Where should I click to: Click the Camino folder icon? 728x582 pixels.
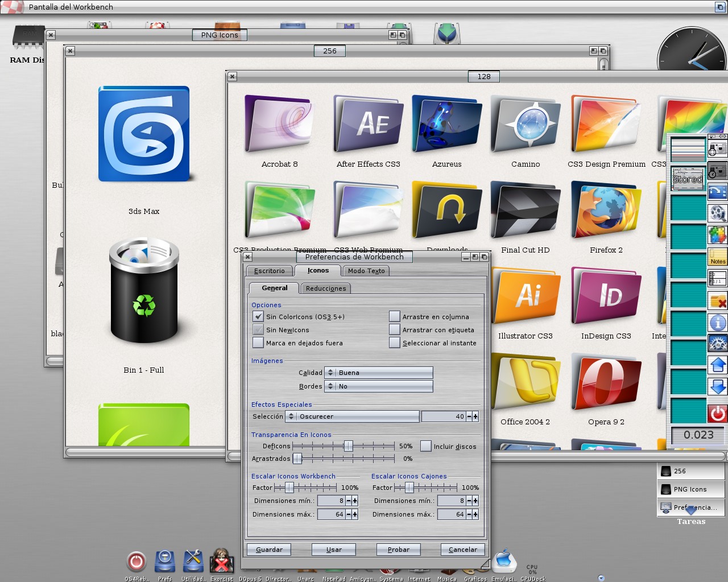click(525, 125)
